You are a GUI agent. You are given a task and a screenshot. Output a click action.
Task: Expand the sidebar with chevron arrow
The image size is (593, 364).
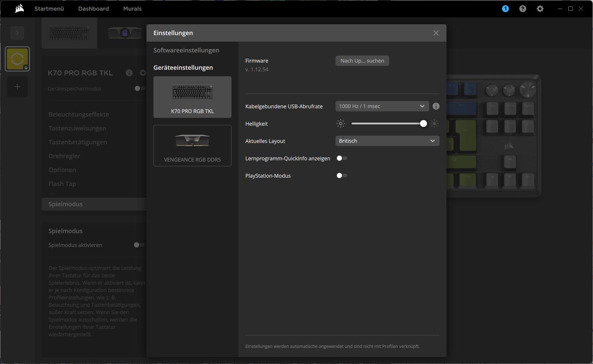pos(17,32)
